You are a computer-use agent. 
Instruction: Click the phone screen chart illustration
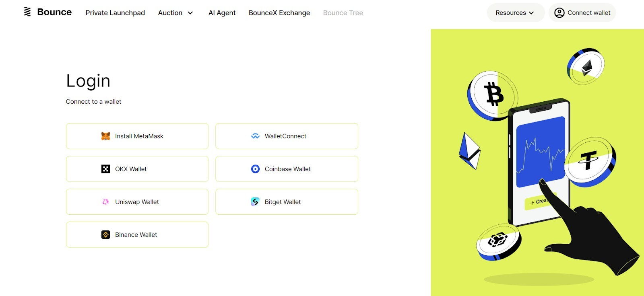click(540, 152)
